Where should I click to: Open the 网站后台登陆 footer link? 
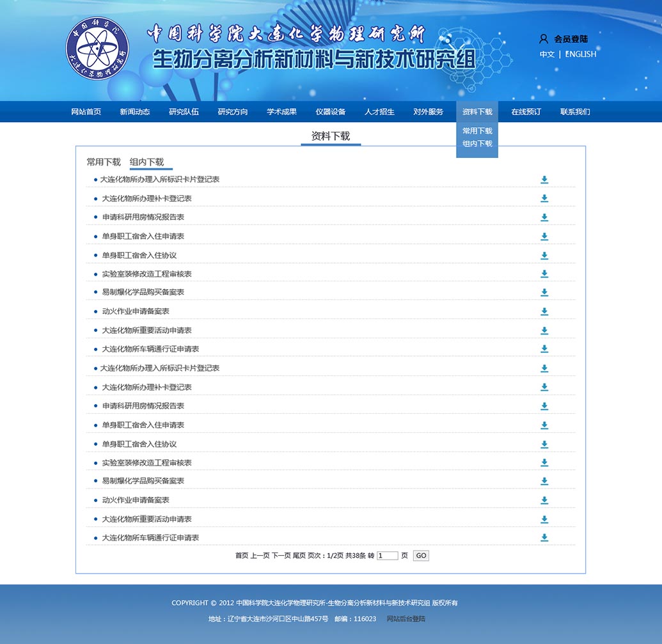[x=406, y=619]
